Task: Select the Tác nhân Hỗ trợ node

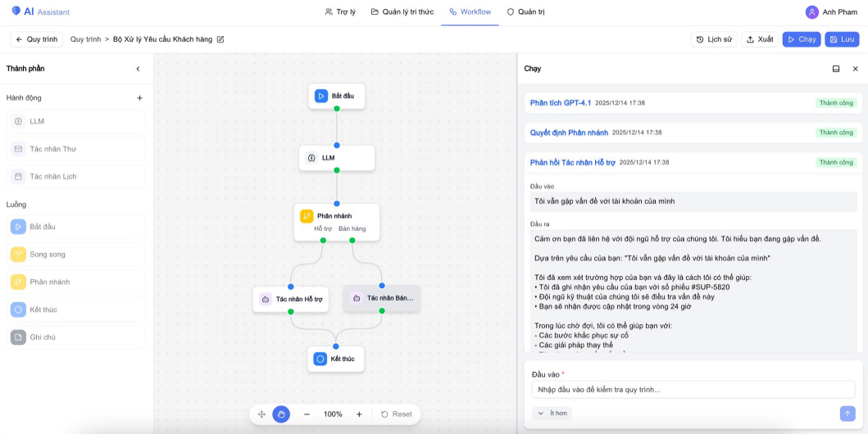Action: [291, 299]
